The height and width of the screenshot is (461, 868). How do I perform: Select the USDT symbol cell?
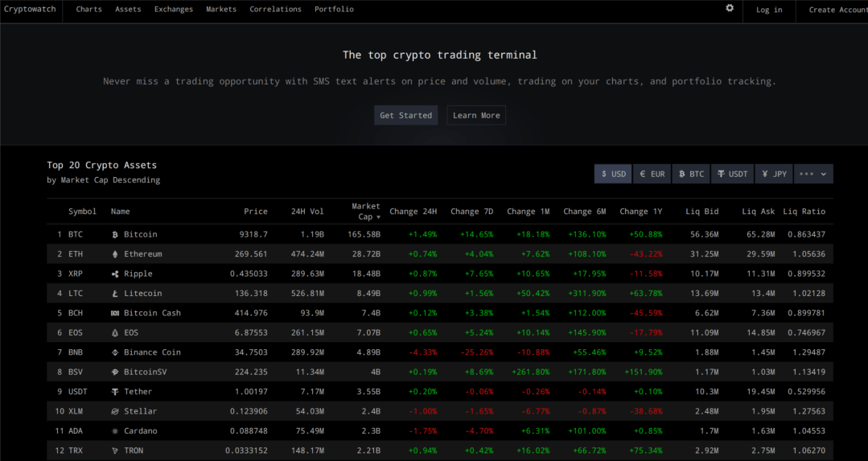click(x=78, y=392)
